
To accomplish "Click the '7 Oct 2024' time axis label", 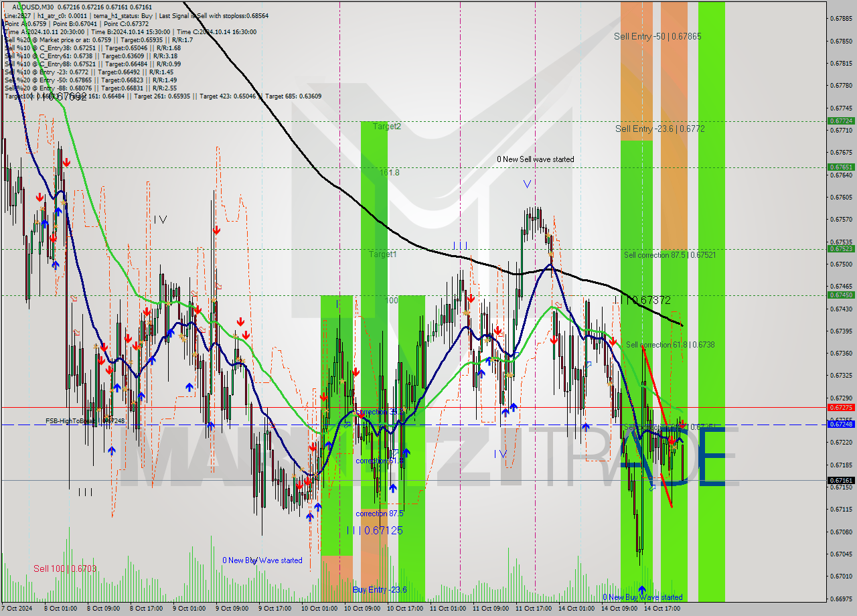I will pos(17,609).
